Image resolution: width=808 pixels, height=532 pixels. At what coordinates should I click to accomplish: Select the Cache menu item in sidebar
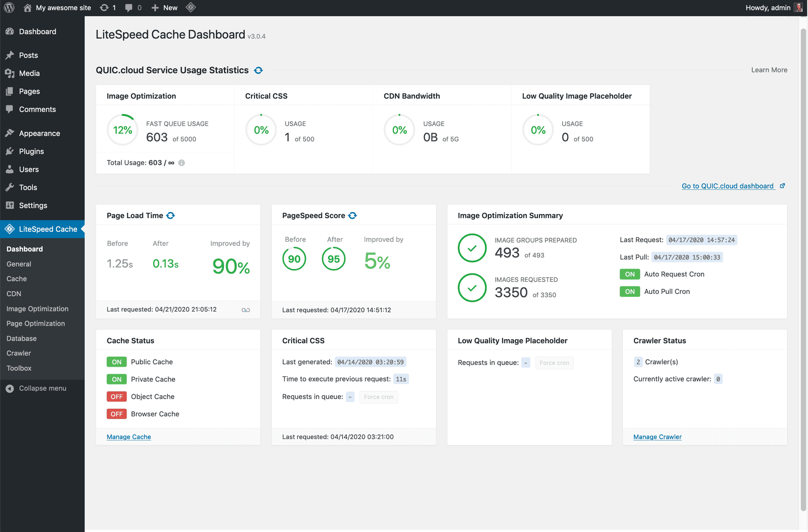pos(17,278)
